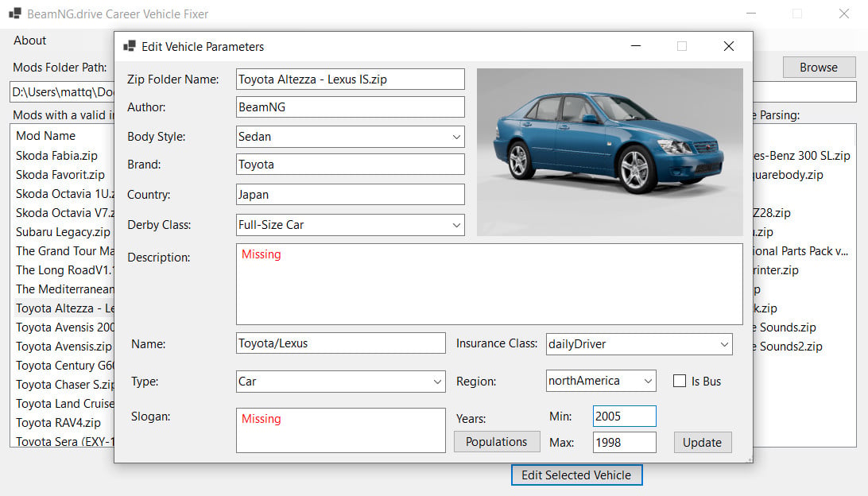Click the Edit Vehicle Parameters window icon
The height and width of the screenshot is (496, 868).
(130, 46)
